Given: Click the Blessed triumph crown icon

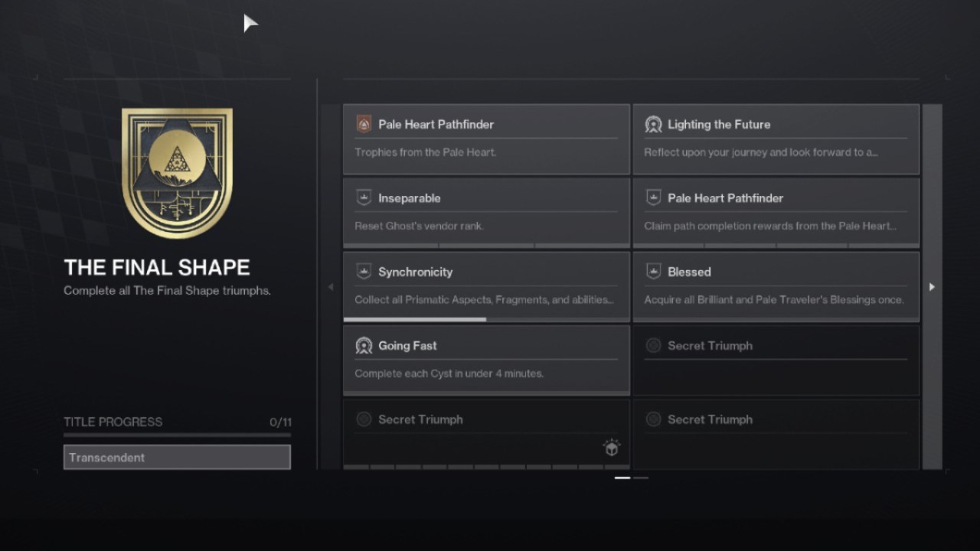Looking at the screenshot, I should pos(653,272).
